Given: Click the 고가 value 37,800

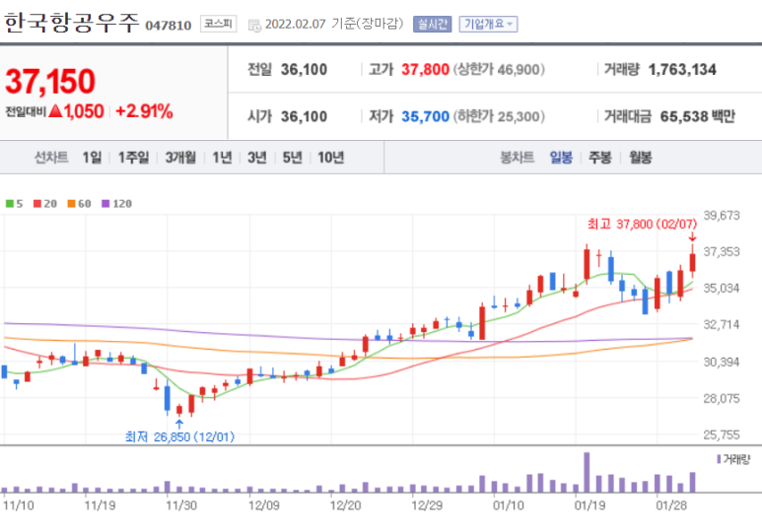Looking at the screenshot, I should (x=425, y=70).
